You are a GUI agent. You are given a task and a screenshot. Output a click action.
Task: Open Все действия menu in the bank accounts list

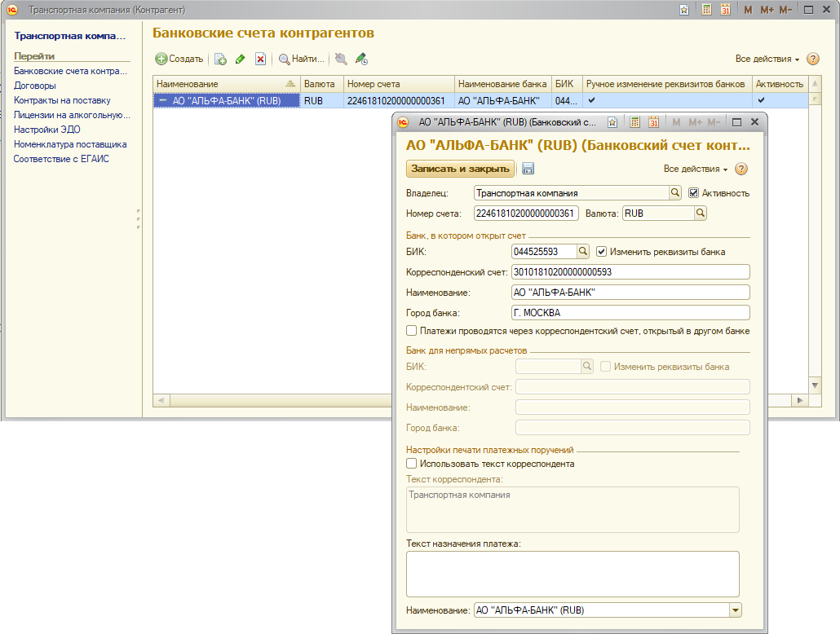767,59
